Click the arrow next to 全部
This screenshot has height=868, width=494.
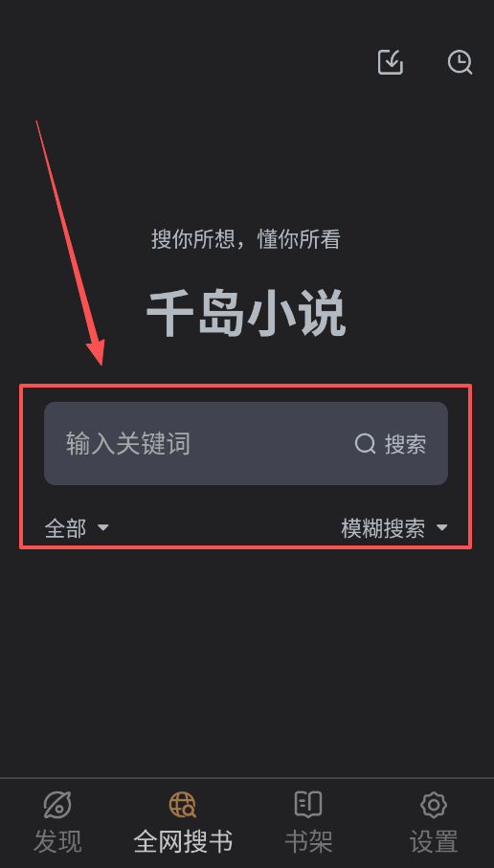pyautogui.click(x=103, y=528)
